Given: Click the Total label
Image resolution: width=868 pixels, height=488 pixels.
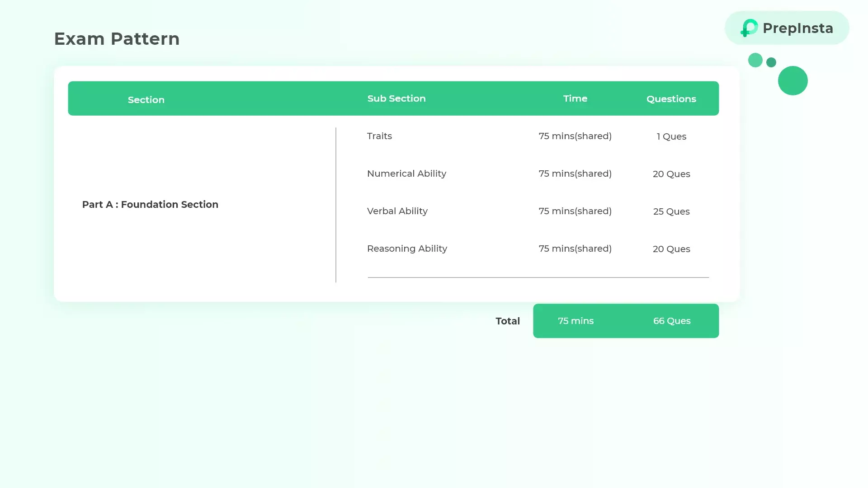Looking at the screenshot, I should pos(508,321).
